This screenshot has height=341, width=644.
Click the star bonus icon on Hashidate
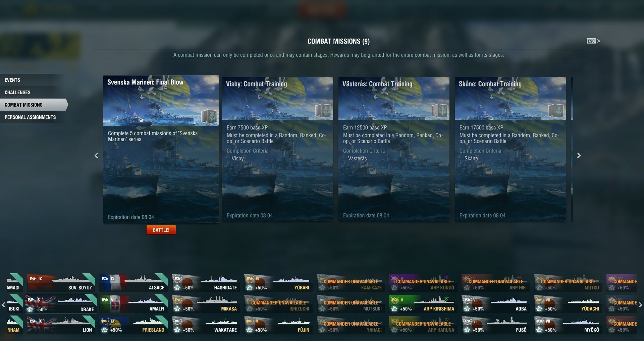[177, 288]
